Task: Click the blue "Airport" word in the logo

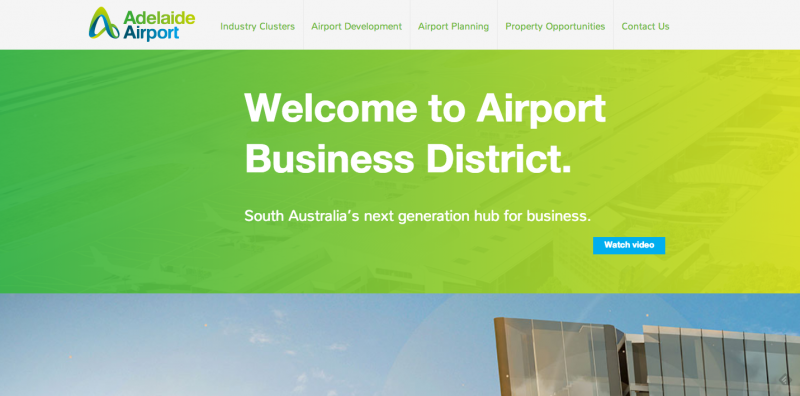Action: click(x=151, y=33)
